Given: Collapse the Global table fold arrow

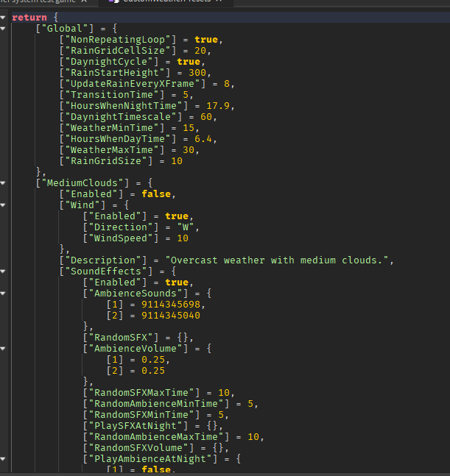Looking at the screenshot, I should click(x=3, y=29).
